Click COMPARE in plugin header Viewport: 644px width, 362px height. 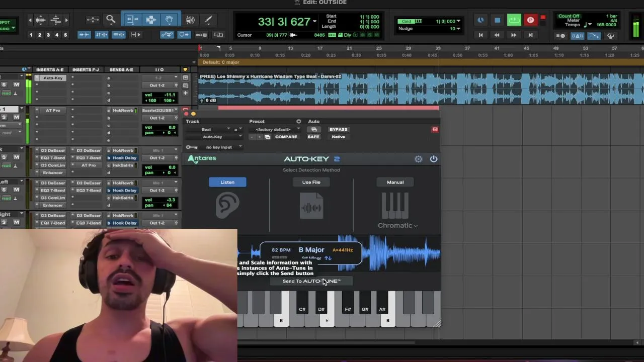pos(286,137)
